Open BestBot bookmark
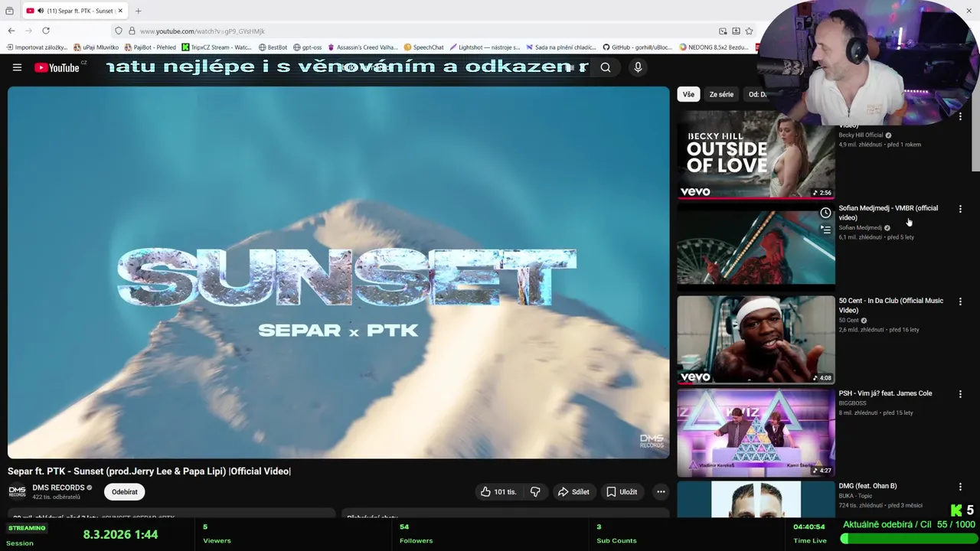The height and width of the screenshot is (551, 980). 273,47
